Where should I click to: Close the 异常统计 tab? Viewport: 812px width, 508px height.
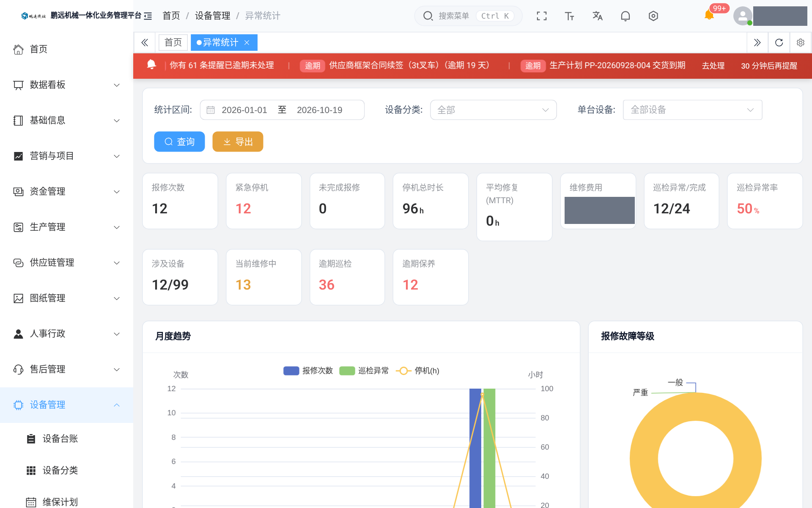[247, 42]
